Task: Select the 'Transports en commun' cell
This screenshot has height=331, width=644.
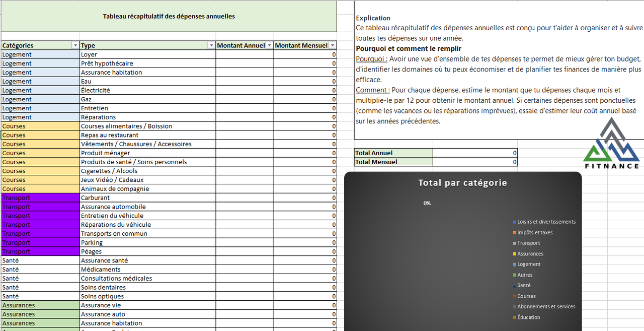Action: pyautogui.click(x=148, y=234)
